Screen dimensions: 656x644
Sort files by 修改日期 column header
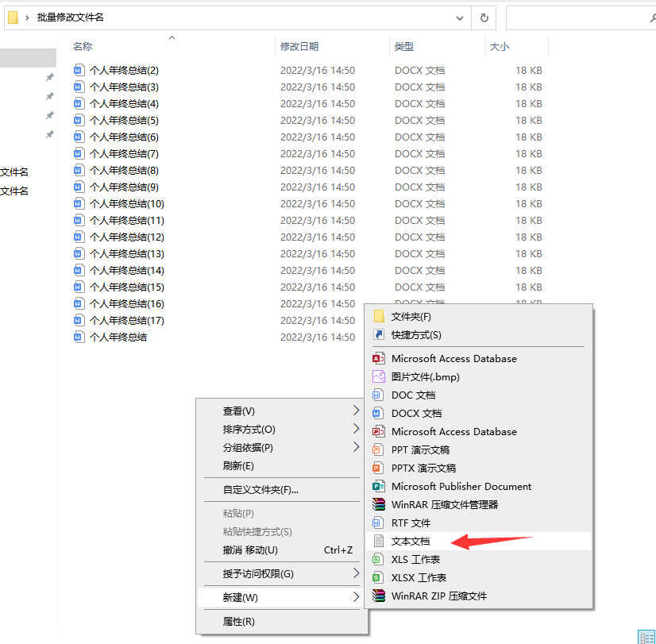(x=299, y=47)
